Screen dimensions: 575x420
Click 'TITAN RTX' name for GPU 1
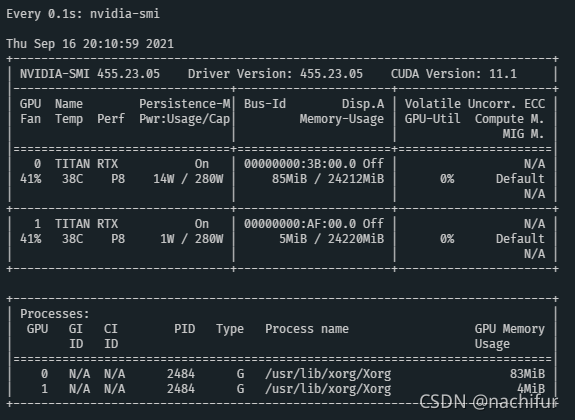87,224
